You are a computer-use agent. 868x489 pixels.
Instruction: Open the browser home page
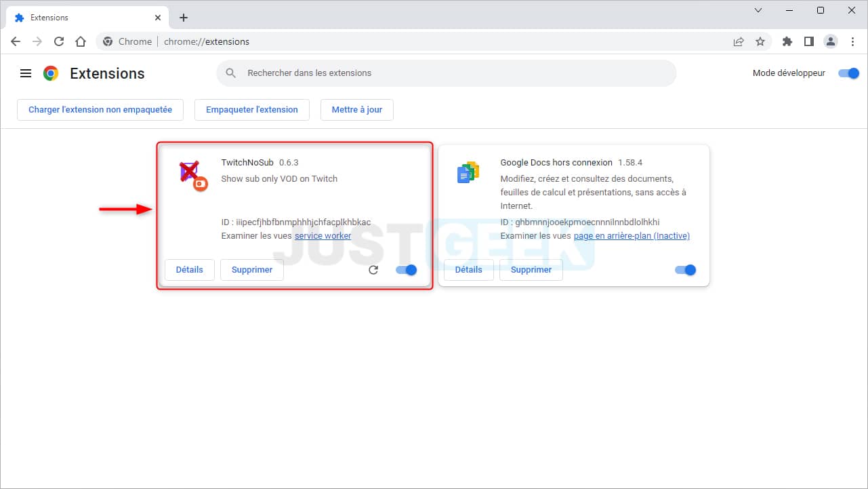81,41
